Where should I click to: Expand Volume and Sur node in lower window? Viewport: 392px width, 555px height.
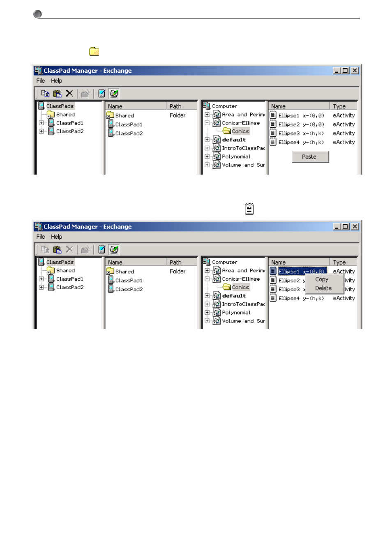pos(207,321)
